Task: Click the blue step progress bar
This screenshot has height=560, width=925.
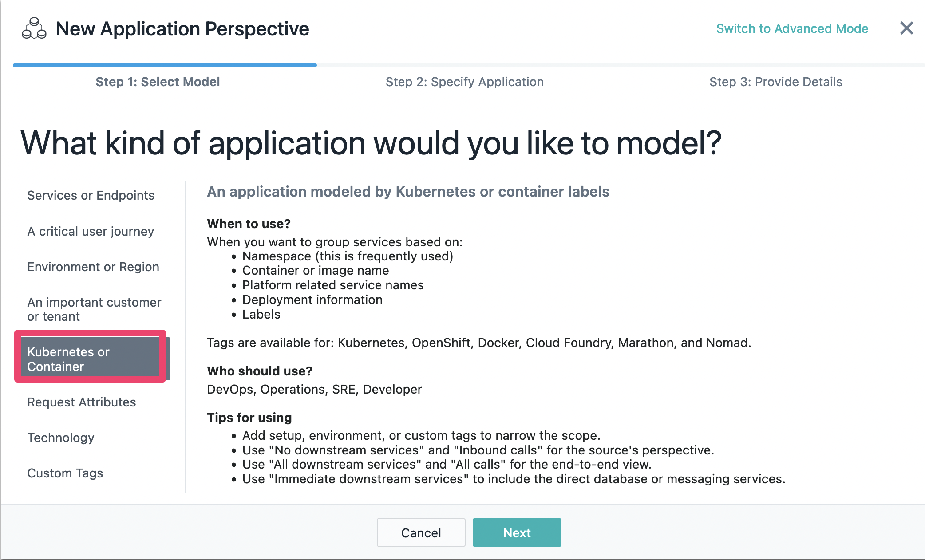Action: [165, 65]
